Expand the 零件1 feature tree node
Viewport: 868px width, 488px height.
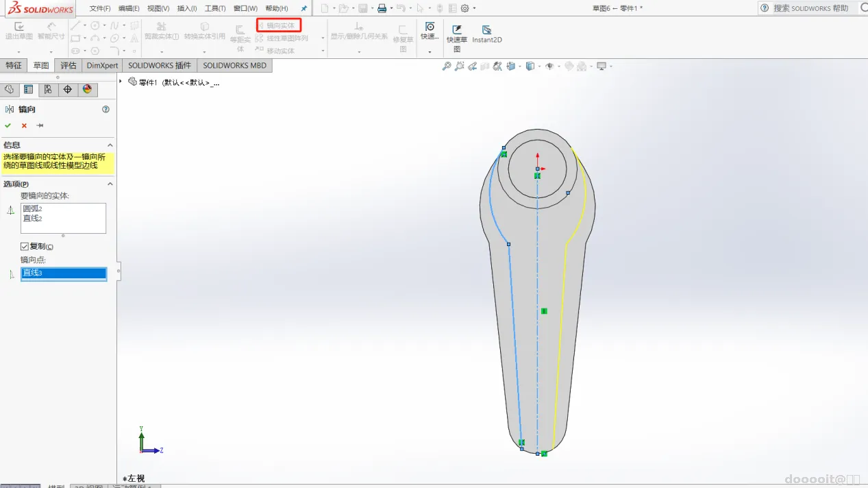point(121,82)
